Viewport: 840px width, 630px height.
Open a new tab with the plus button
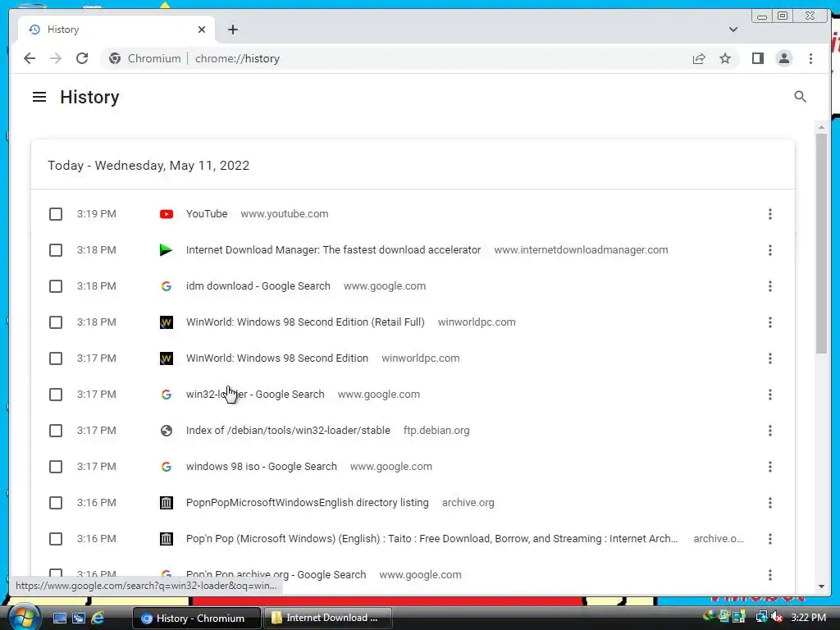(232, 30)
